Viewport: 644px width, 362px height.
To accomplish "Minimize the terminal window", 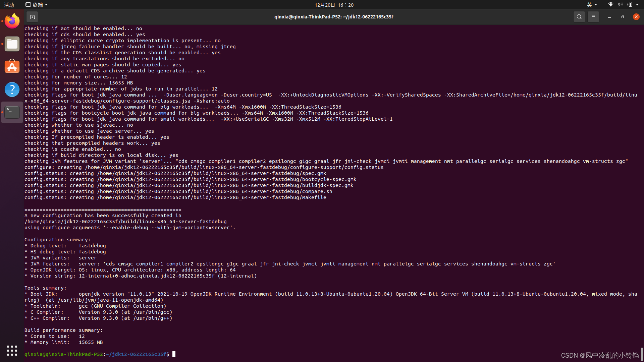I will tap(609, 17).
